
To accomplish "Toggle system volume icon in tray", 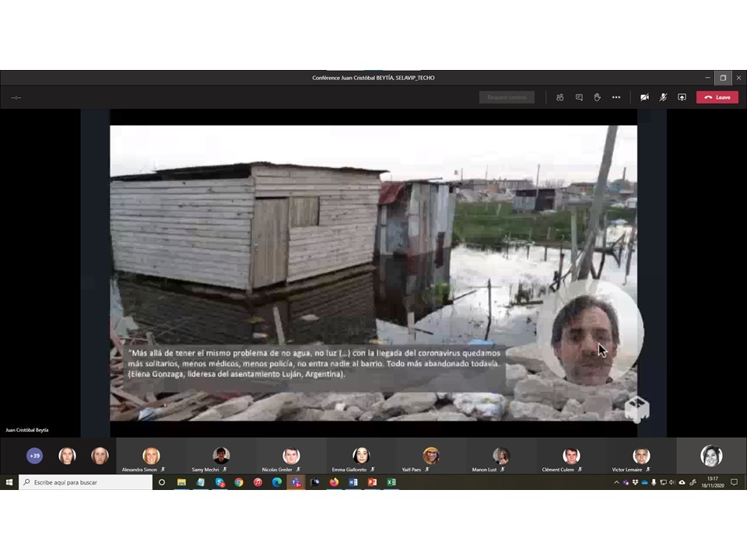I will (x=672, y=482).
